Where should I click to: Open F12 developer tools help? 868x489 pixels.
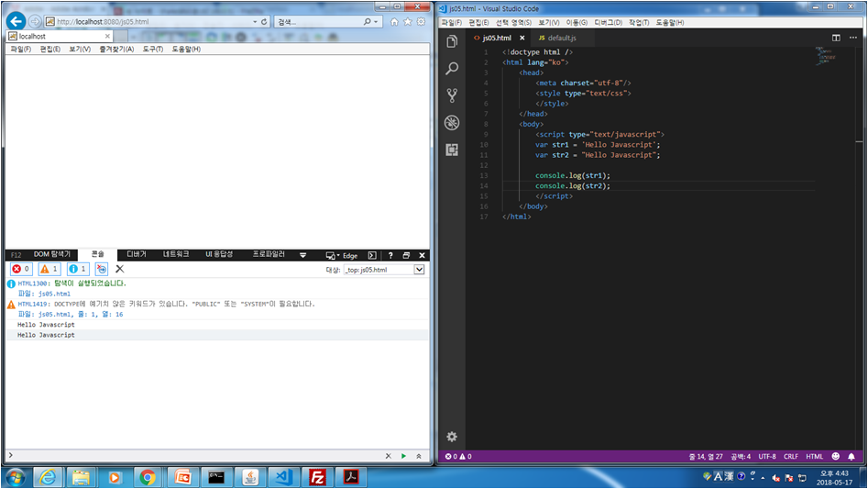[390, 255]
